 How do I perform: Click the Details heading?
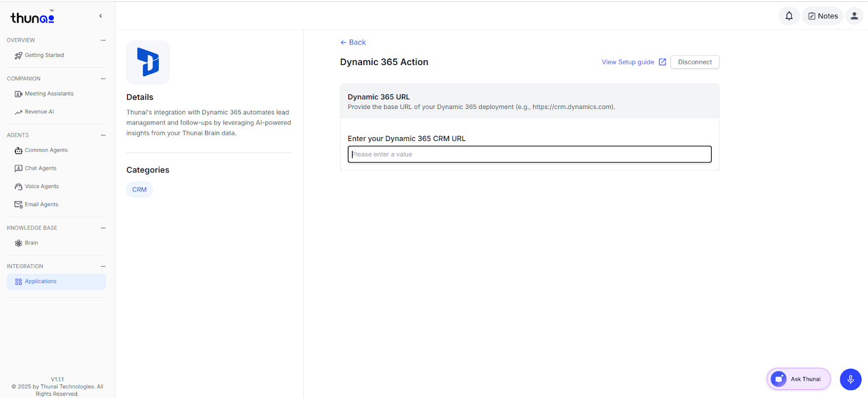click(x=140, y=97)
